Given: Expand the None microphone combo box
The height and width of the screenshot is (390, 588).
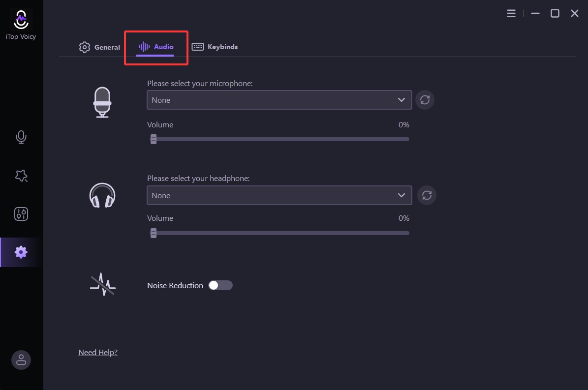Looking at the screenshot, I should 279,100.
